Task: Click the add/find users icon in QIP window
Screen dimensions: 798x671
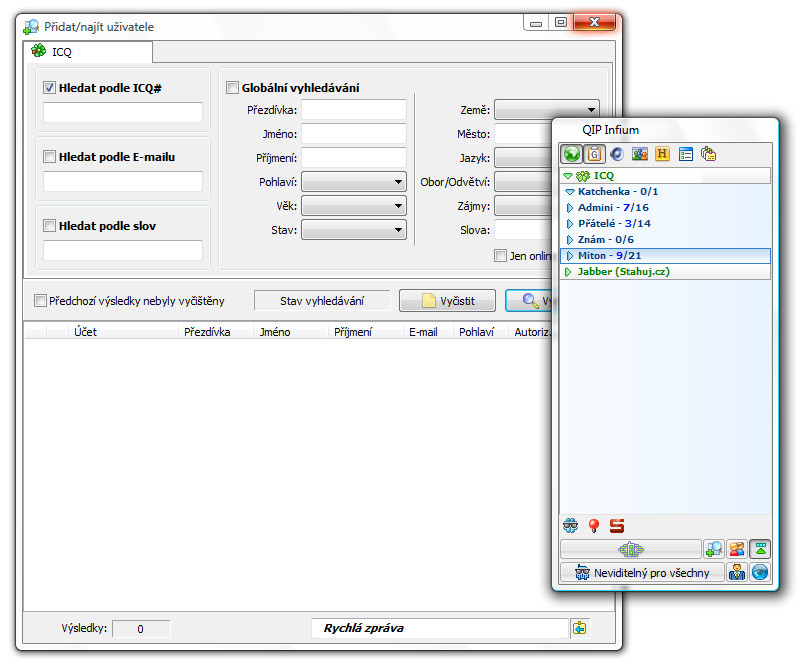Action: [714, 549]
